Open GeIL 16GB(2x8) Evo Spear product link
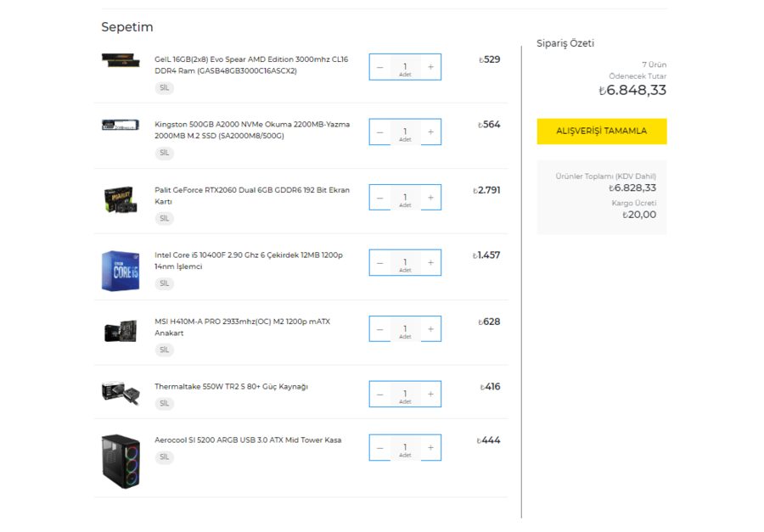The height and width of the screenshot is (532, 764). 251,65
